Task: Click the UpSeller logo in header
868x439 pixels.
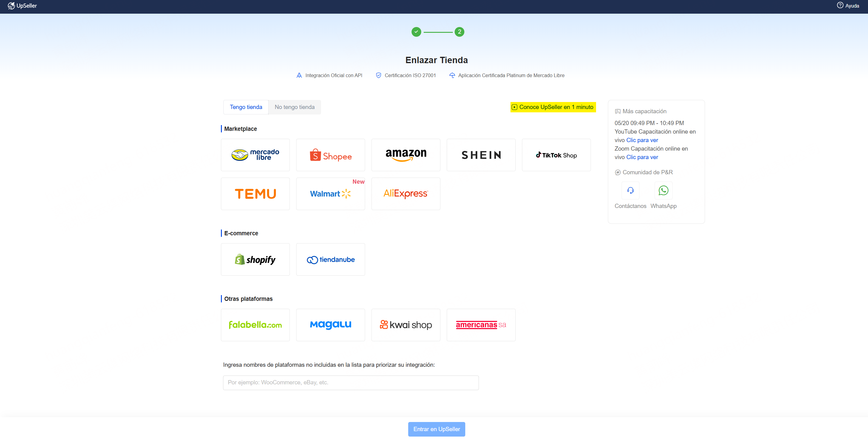Action: [22, 6]
